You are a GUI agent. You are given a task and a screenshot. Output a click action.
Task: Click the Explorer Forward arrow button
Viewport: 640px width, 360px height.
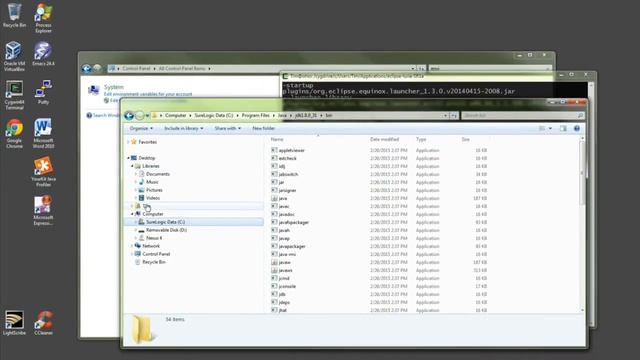click(x=140, y=116)
